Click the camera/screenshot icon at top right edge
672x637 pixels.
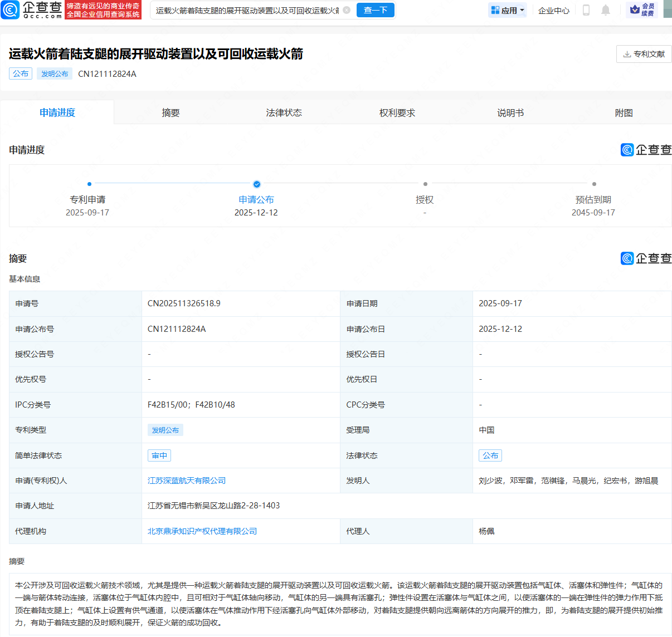pos(668,9)
